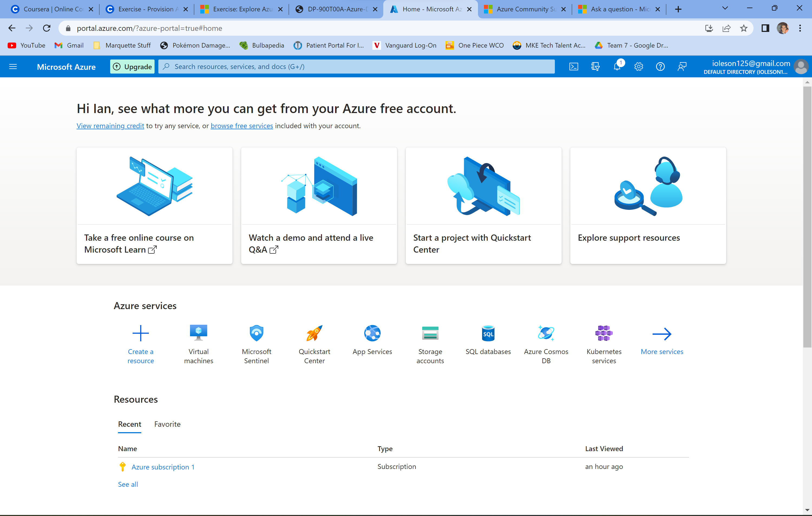
Task: Open the tab search dropdown arrow
Action: 725,8
